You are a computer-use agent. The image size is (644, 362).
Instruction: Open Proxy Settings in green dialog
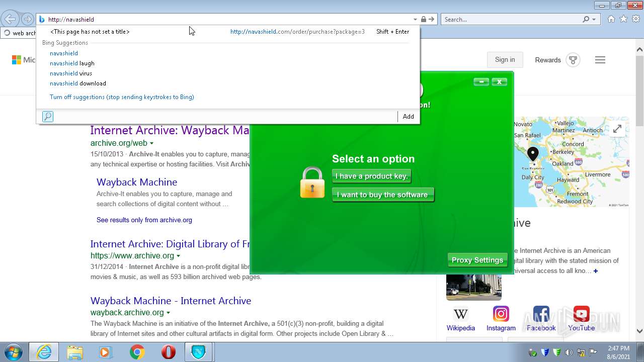(x=477, y=260)
